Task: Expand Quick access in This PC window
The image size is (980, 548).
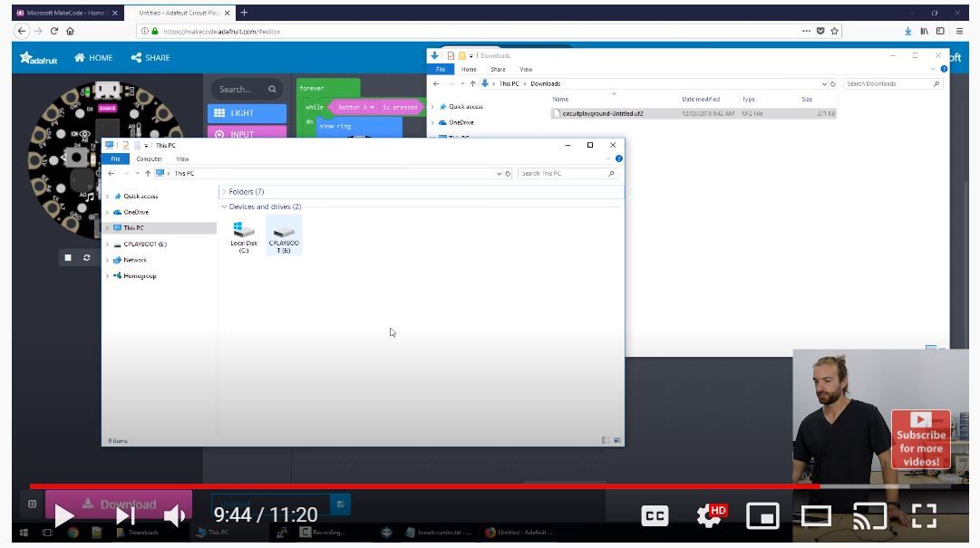Action: point(108,196)
